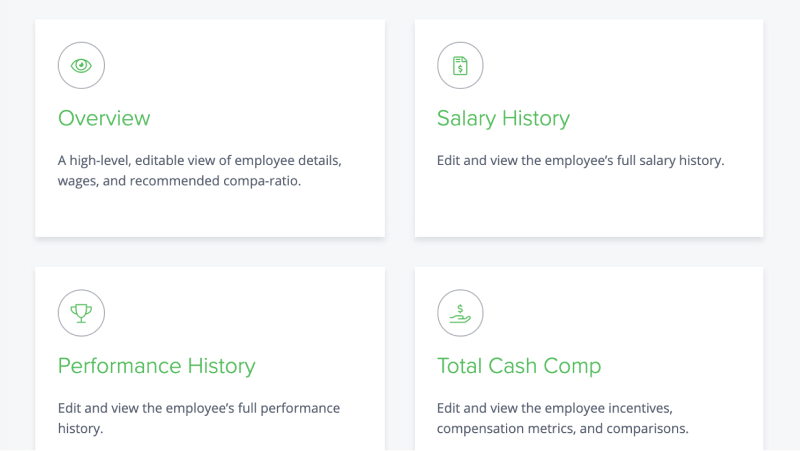
Task: Click the gray gap between Overview and Salary History cards
Action: (400, 128)
